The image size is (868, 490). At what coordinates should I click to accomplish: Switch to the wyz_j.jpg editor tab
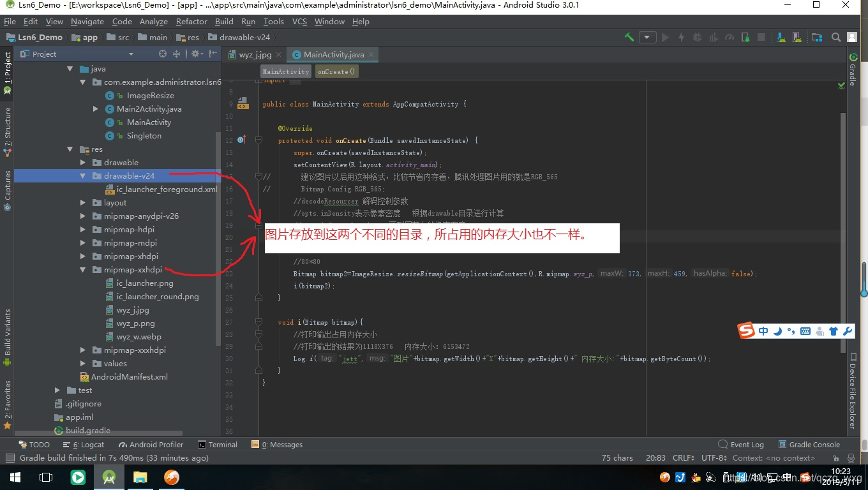(x=255, y=54)
